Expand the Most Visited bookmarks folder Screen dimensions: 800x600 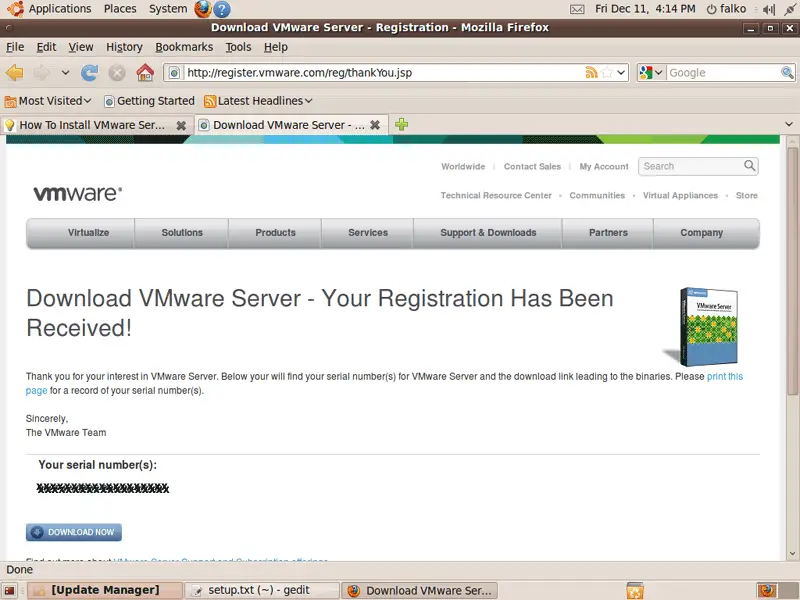point(48,101)
